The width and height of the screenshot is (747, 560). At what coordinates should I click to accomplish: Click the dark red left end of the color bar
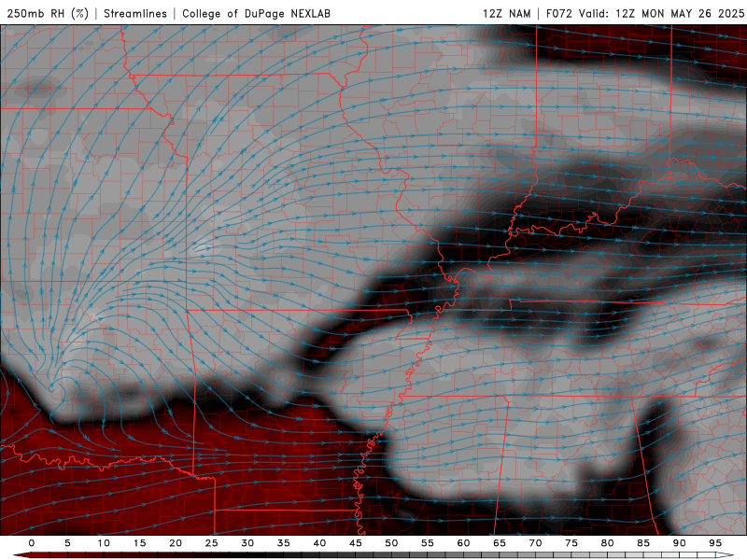(21, 555)
